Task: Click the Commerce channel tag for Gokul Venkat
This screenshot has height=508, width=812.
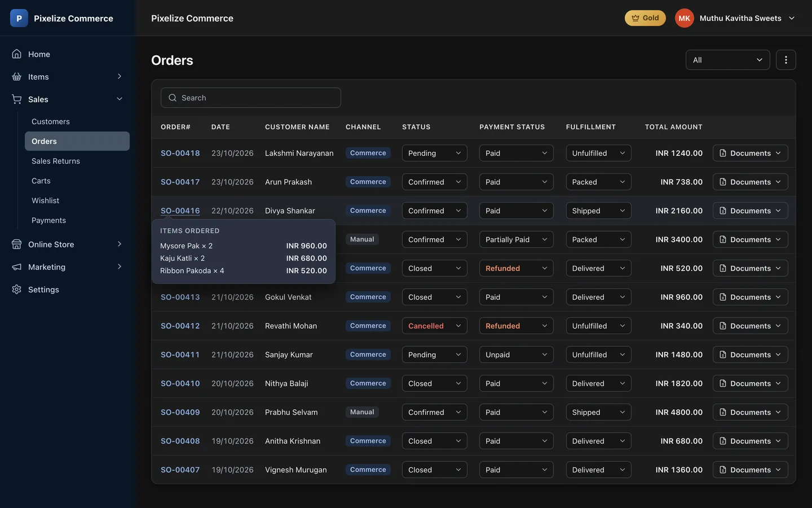Action: [368, 297]
